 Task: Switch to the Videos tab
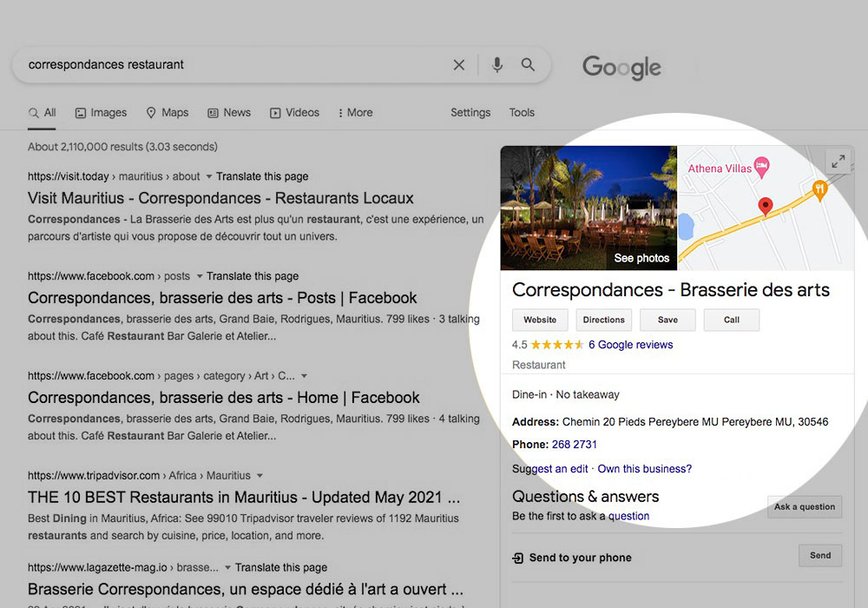click(x=294, y=113)
